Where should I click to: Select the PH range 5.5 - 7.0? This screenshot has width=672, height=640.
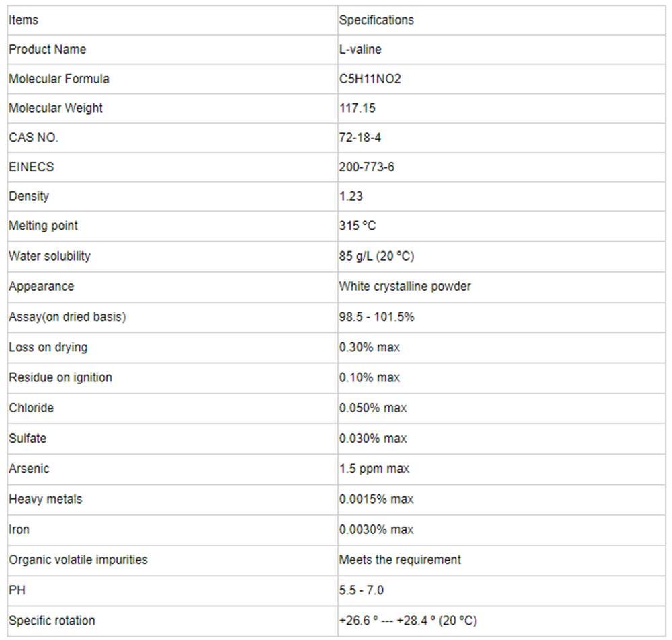362,591
